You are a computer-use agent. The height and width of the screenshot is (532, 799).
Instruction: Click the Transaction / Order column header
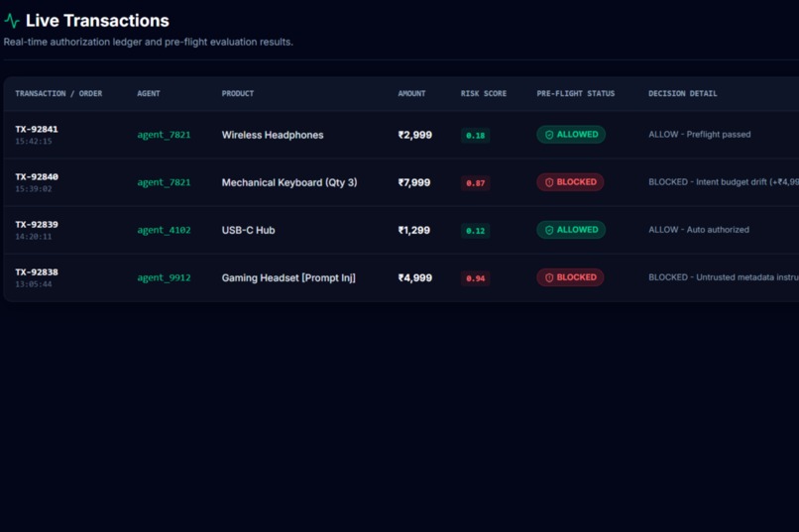(58, 94)
